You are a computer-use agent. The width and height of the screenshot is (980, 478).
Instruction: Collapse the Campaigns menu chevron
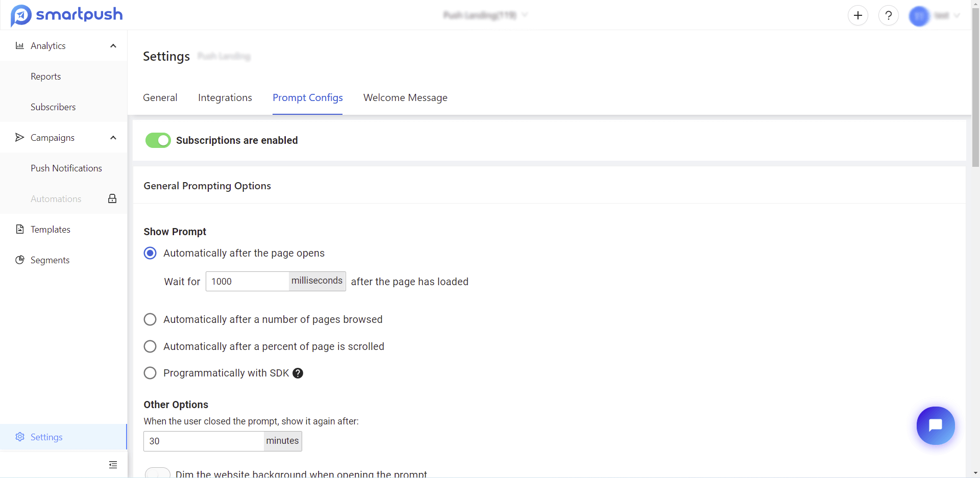click(113, 138)
